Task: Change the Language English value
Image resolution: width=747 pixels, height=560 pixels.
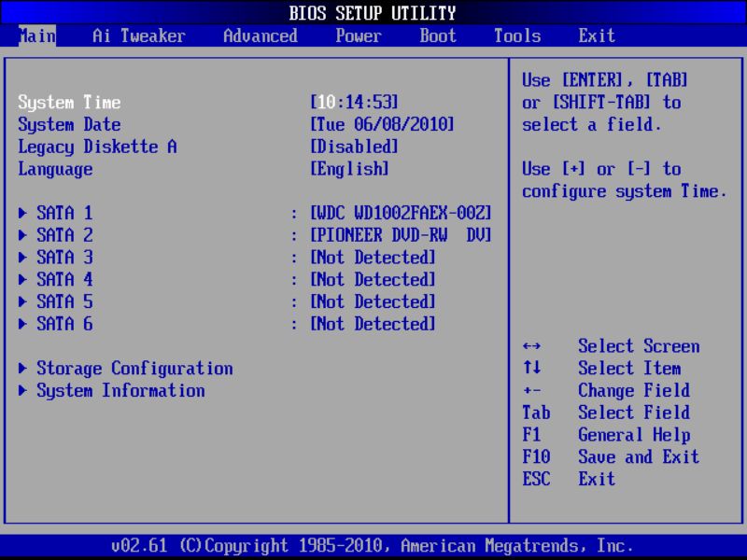Action: coord(349,169)
